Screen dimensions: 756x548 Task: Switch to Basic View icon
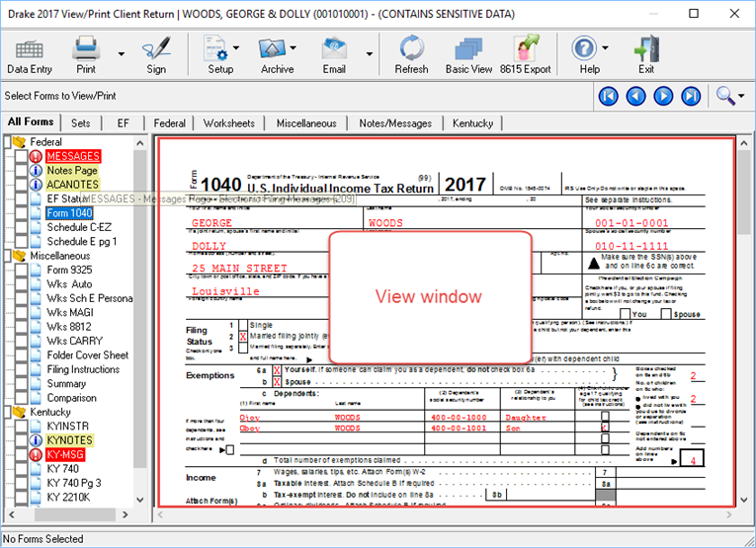(x=468, y=49)
